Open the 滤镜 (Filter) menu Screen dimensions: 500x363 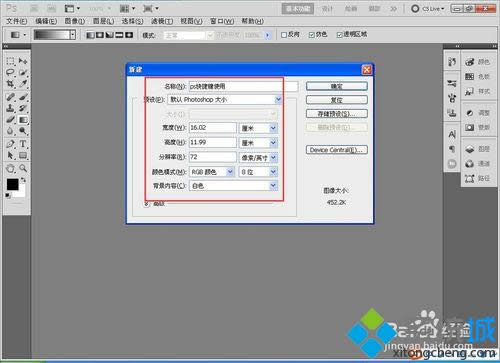tap(162, 21)
